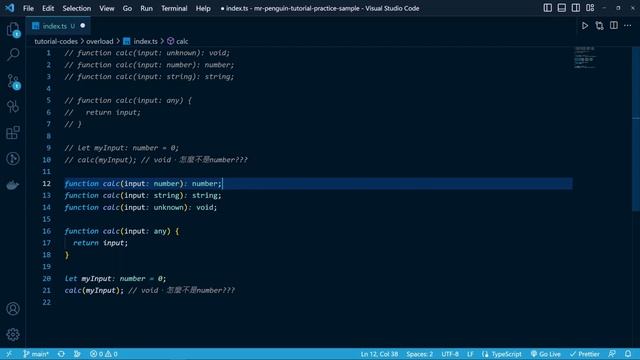Go to line via Ln 12, Col 38
640x360 pixels.
point(379,354)
